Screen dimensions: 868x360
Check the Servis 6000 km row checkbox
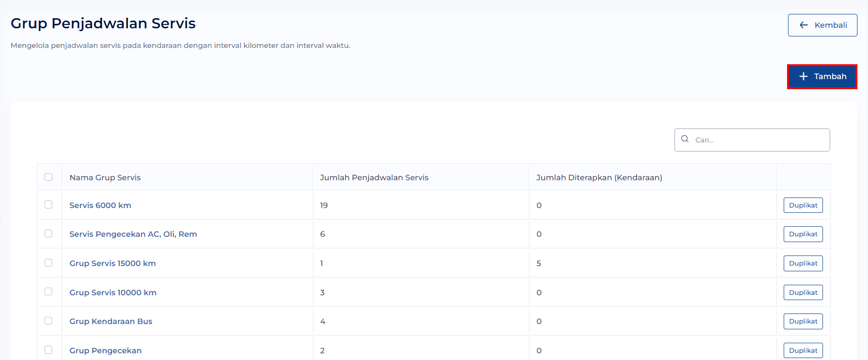tap(48, 204)
